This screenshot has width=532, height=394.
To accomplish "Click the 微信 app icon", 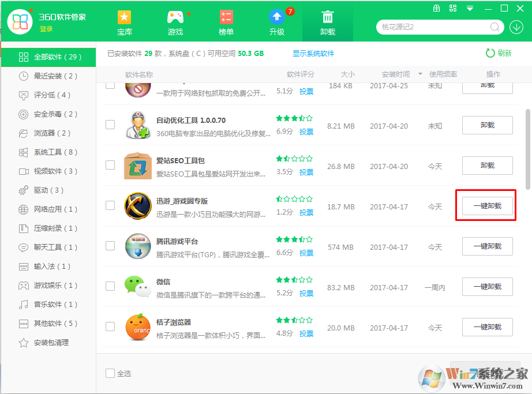I will pos(138,287).
